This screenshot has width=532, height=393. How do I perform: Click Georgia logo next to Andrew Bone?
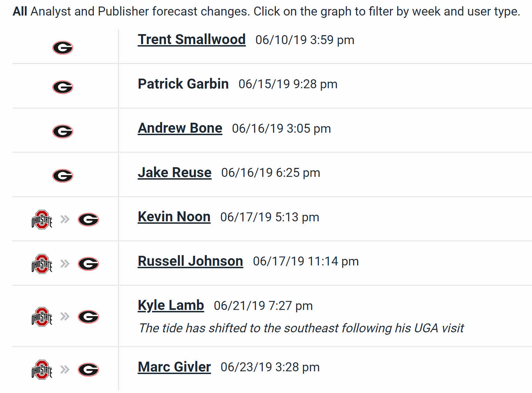click(62, 131)
